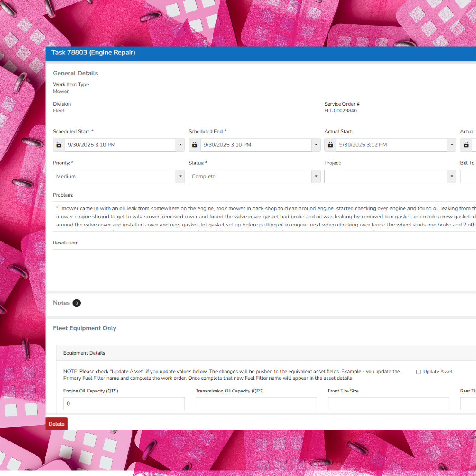This screenshot has width=476, height=476.
Task: Click the Transmission Oil Capacity input
Action: [256, 404]
